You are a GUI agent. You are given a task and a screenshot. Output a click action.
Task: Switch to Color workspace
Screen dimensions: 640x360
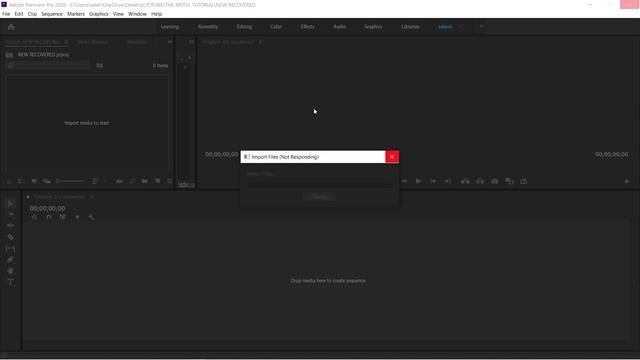[276, 27]
